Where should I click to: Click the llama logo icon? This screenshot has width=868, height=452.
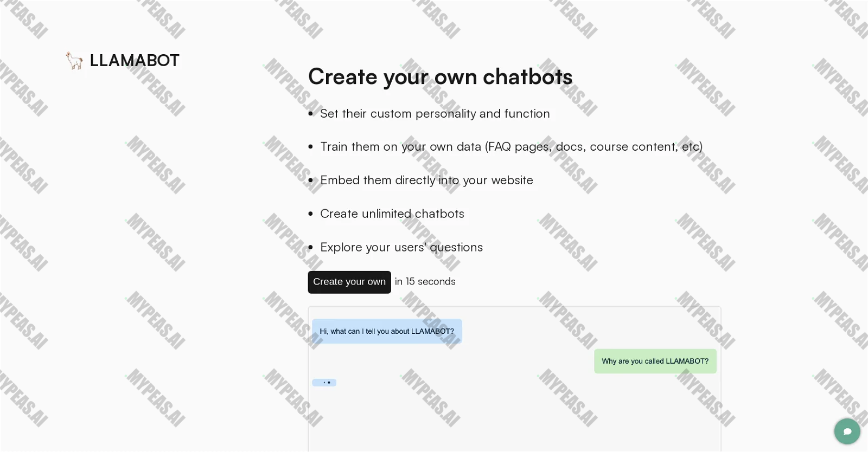[74, 61]
